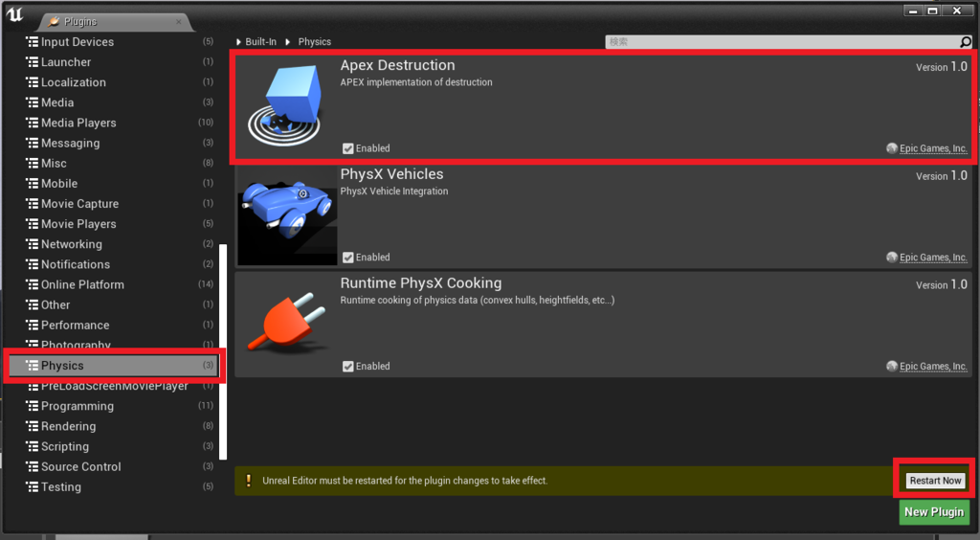The width and height of the screenshot is (980, 540).
Task: Click the restart required warning message
Action: tap(405, 481)
